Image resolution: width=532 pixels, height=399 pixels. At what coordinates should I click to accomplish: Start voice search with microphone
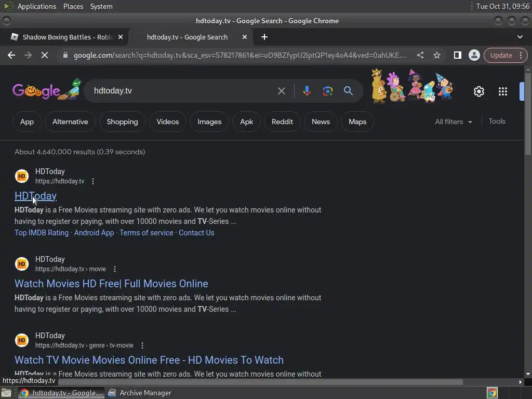[x=307, y=91]
